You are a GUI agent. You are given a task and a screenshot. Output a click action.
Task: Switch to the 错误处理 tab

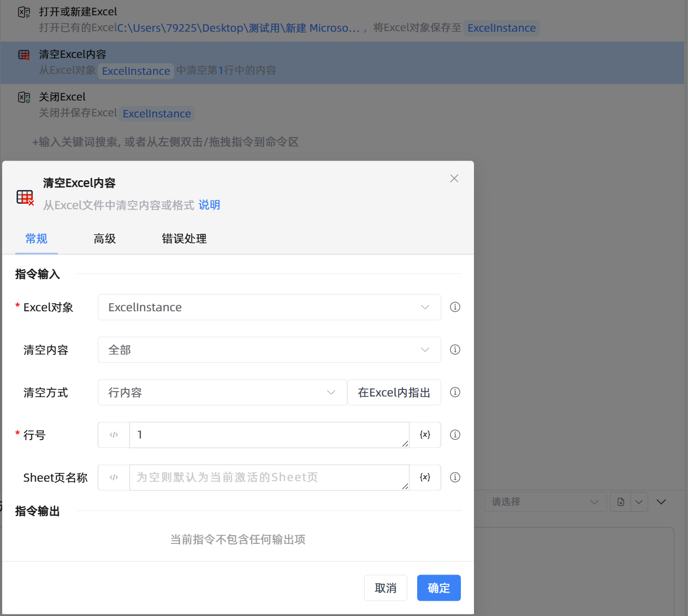click(x=184, y=239)
